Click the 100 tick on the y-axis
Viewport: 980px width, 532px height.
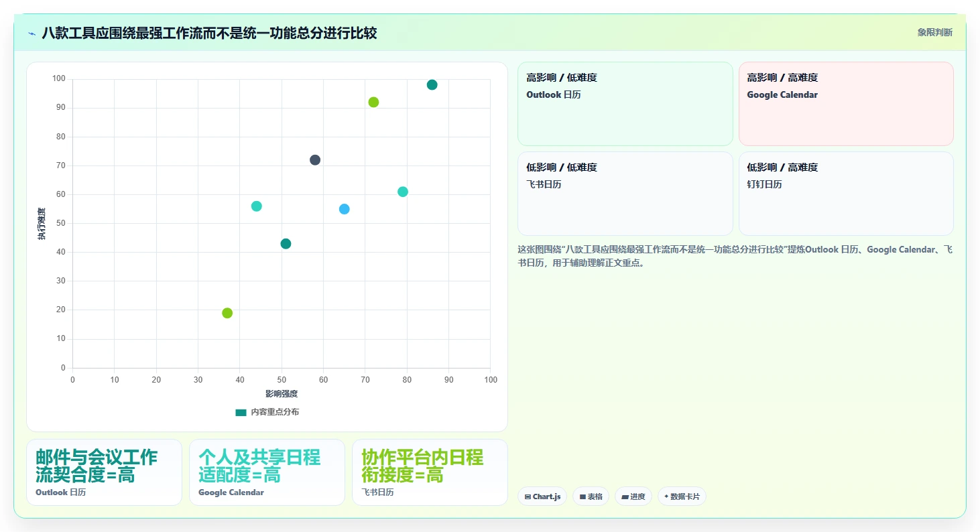(59, 79)
